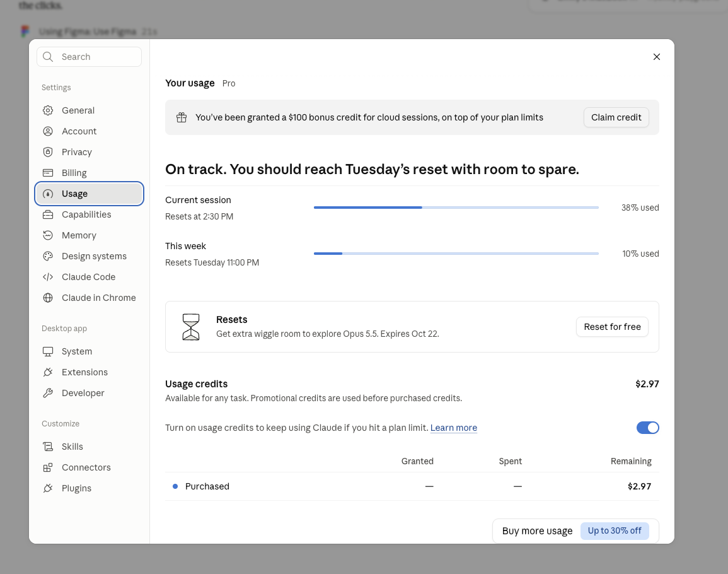Click Resets Tuesday 11:00 PM text
The width and height of the screenshot is (728, 574).
point(212,262)
